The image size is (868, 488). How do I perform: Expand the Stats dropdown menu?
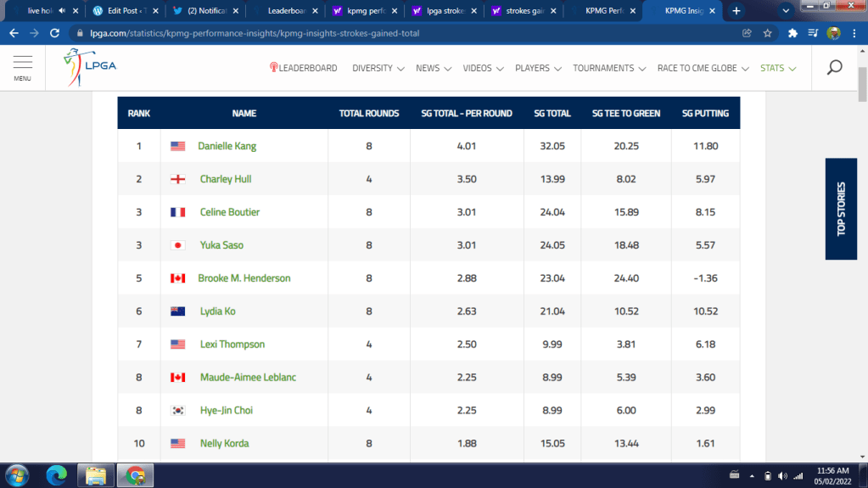tap(777, 68)
